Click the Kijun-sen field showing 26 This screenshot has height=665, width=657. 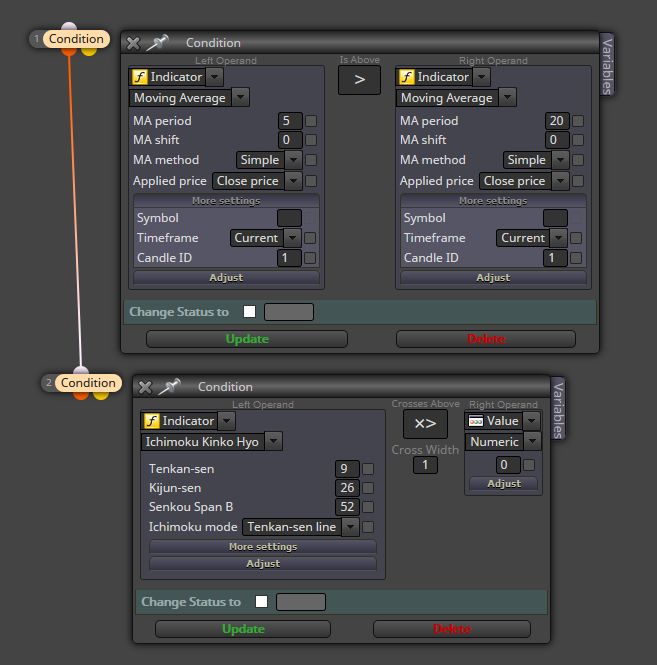[x=347, y=488]
